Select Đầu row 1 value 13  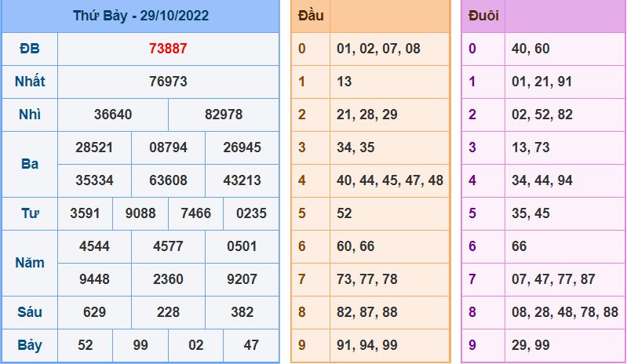(344, 82)
